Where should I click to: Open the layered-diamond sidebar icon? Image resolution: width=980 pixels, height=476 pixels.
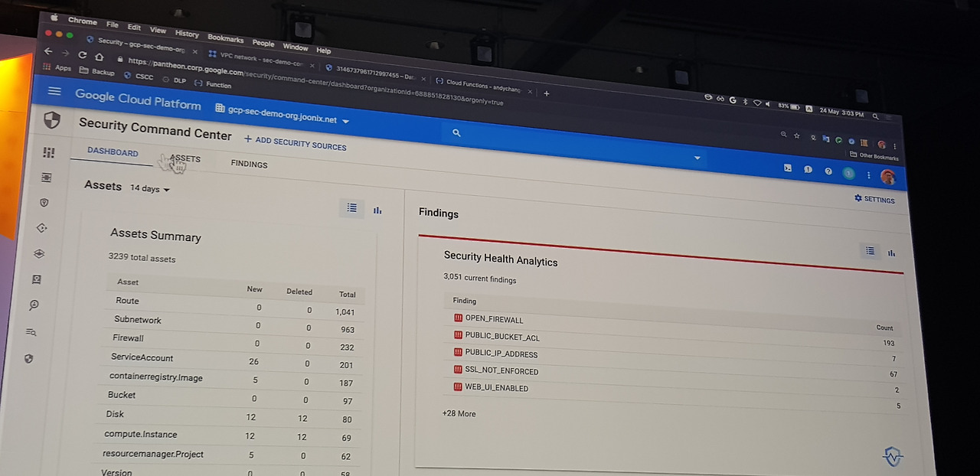click(x=40, y=253)
